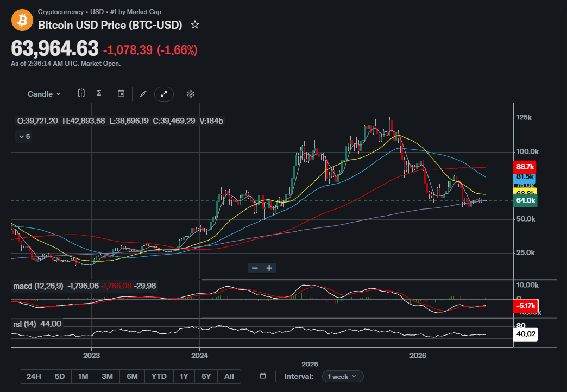Click the Bitcoin USD Price (BTC-USD) title
Viewport: 567px width, 392px height.
110,25
